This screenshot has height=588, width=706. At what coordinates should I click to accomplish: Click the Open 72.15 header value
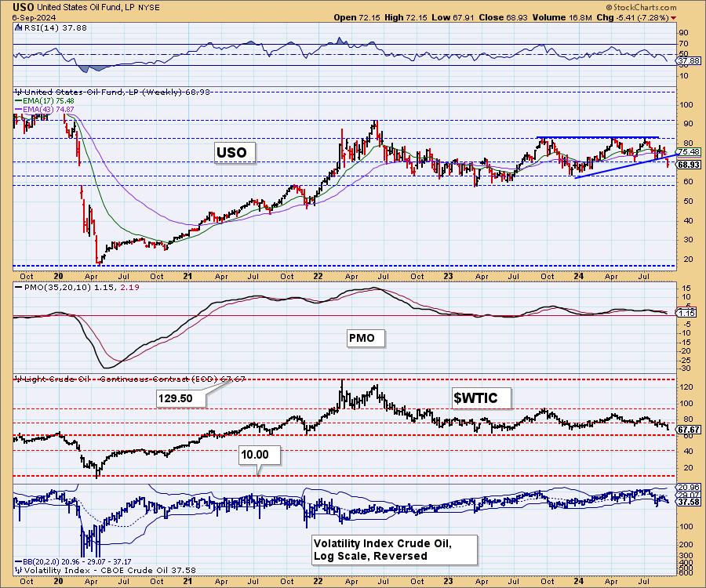(357, 17)
